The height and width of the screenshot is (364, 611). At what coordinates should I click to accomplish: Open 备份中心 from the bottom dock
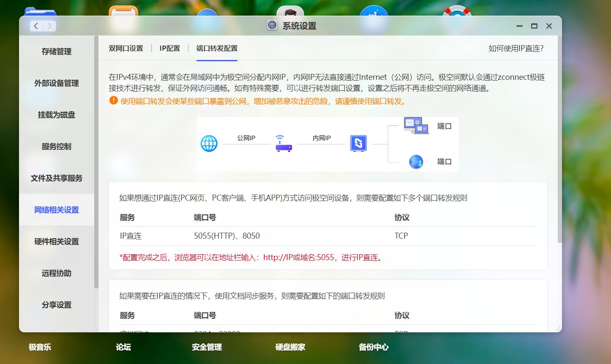(x=373, y=347)
